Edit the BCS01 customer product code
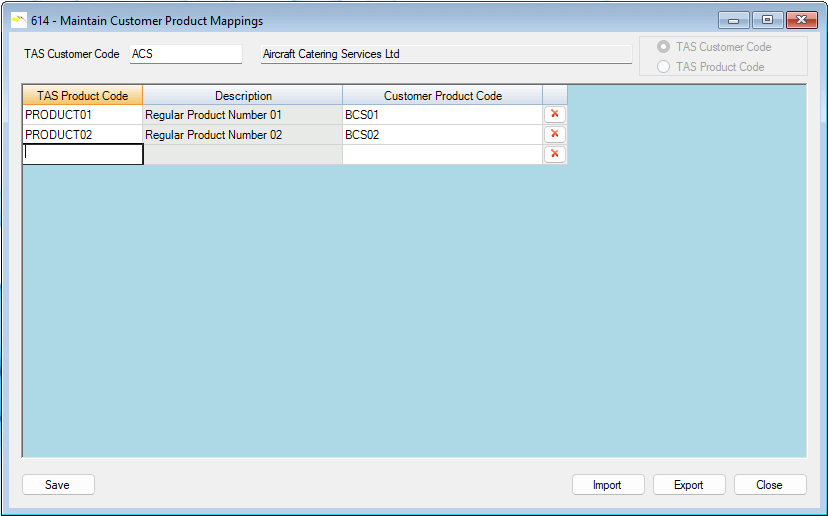828x516 pixels. tap(442, 115)
